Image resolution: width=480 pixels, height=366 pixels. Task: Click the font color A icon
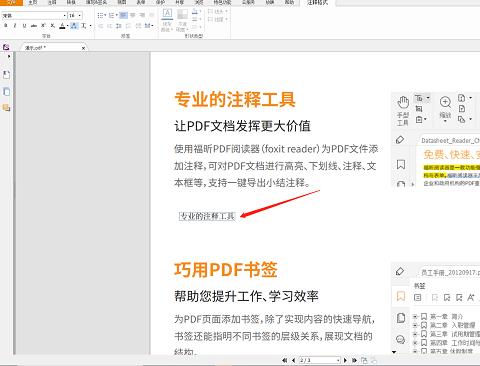(62, 26)
